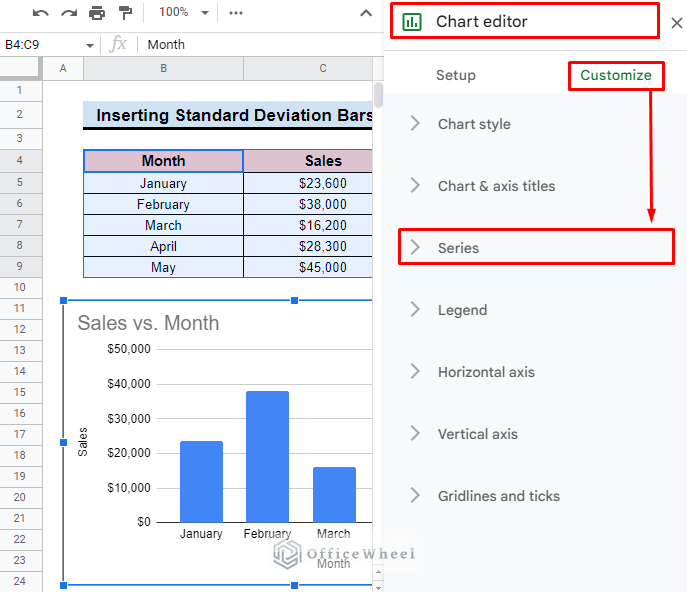Click the $45,000 sales cell
The width and height of the screenshot is (687, 592).
tap(308, 267)
